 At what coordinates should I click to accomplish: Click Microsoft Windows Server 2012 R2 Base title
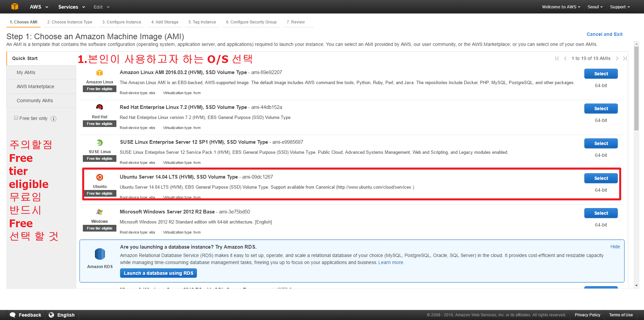167,212
